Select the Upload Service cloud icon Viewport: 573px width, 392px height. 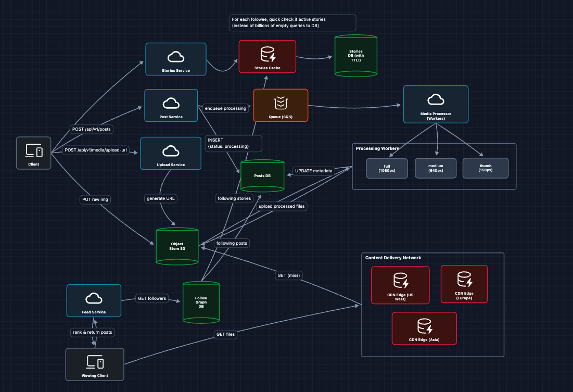171,151
